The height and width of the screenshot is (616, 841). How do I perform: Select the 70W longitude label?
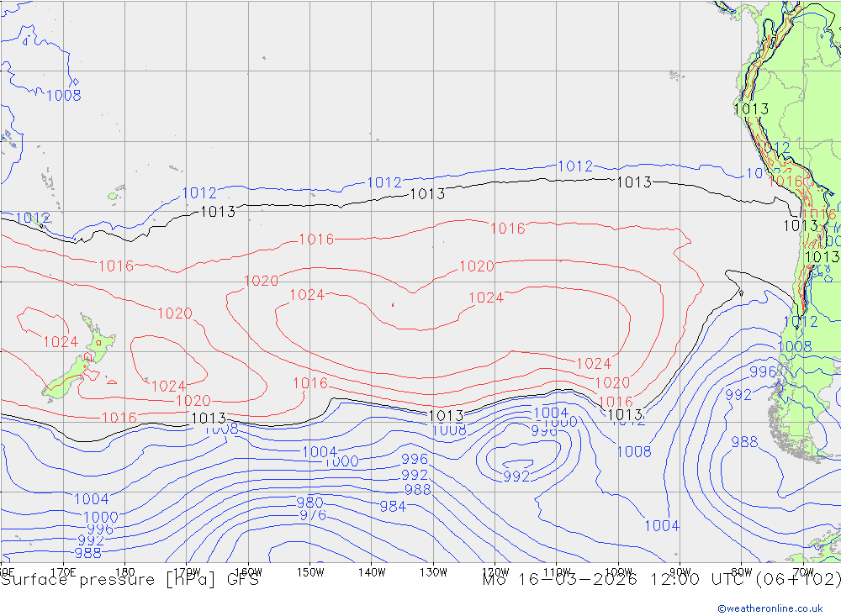(803, 572)
